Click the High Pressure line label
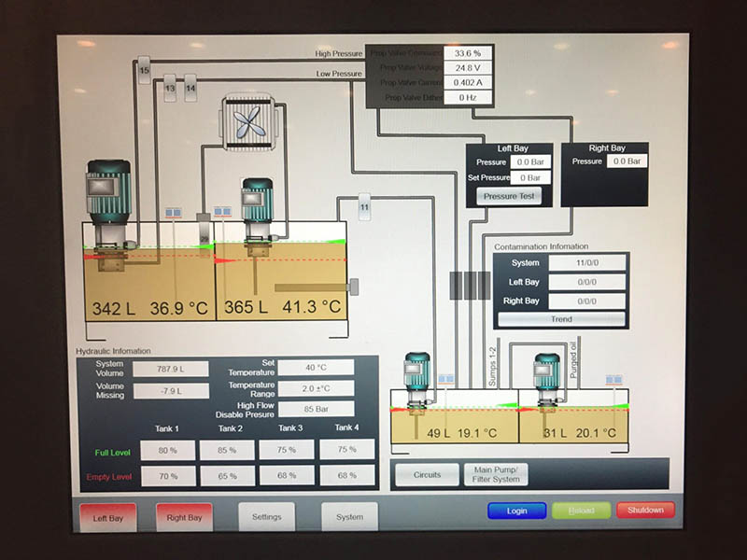 click(x=339, y=54)
